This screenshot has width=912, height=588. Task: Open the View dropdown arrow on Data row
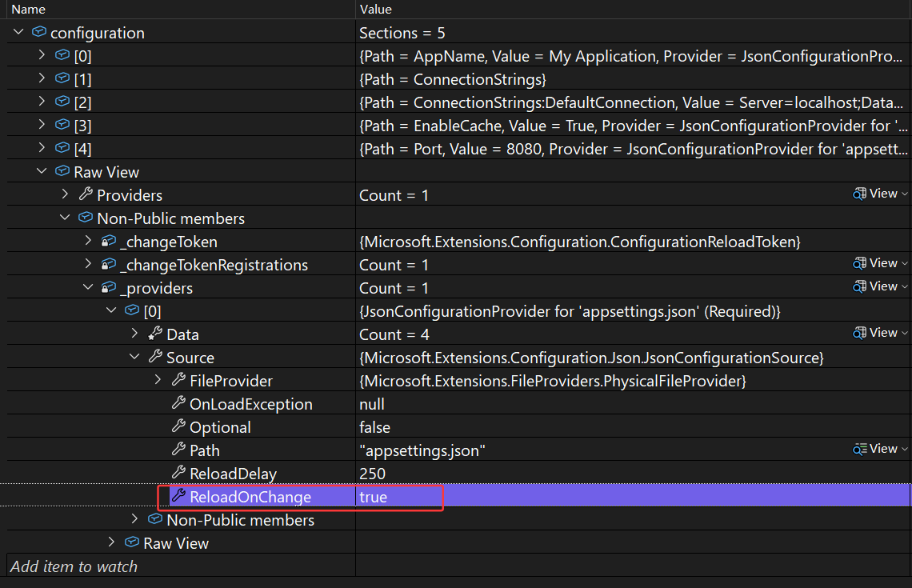click(x=905, y=333)
